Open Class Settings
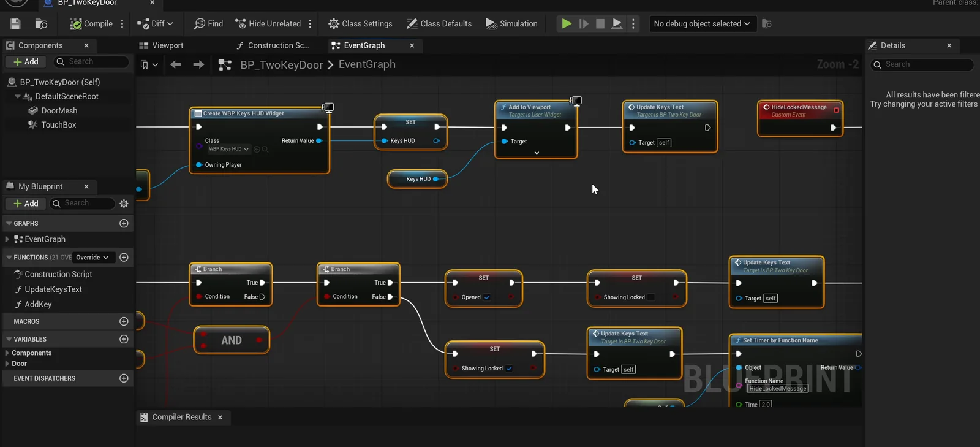This screenshot has height=447, width=980. pos(360,24)
